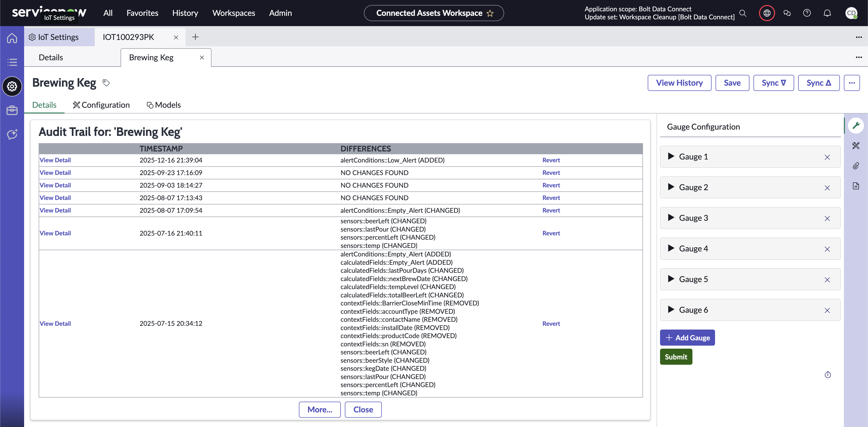Add a new workspace tab with plus

(195, 37)
